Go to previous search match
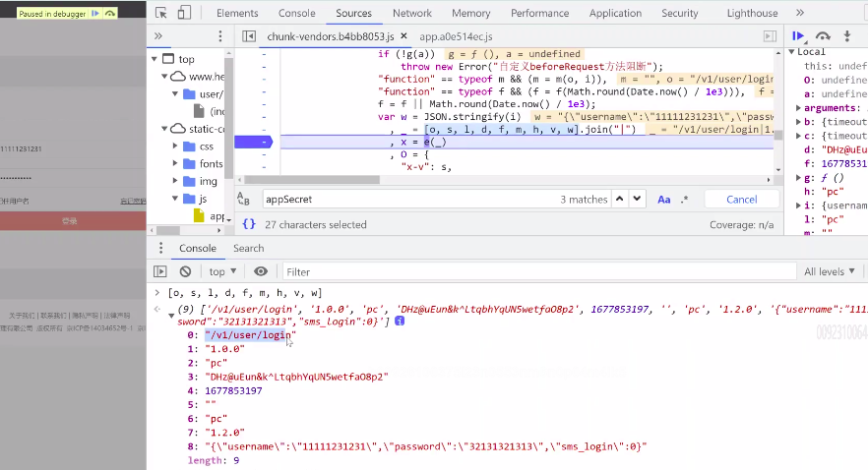 coord(620,199)
